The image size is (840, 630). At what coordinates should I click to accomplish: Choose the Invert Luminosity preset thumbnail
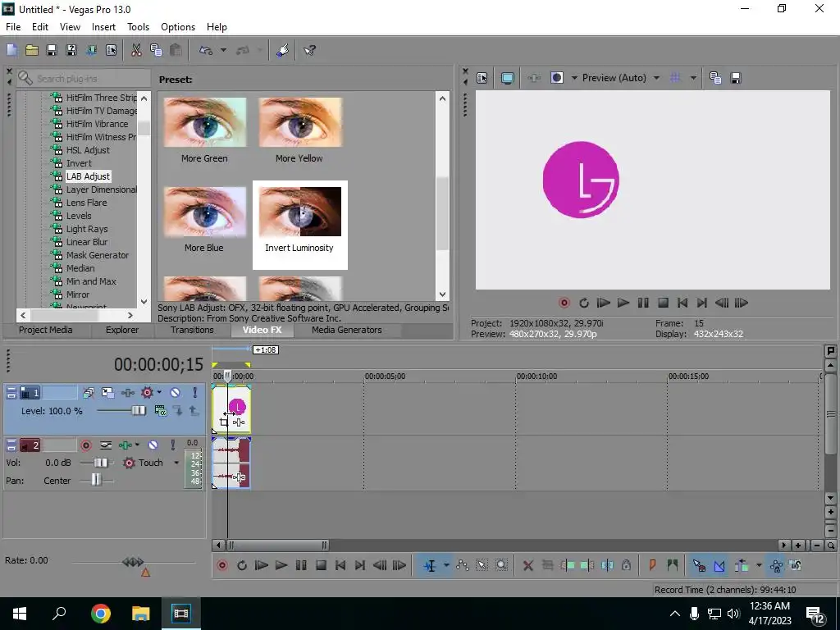300,225
